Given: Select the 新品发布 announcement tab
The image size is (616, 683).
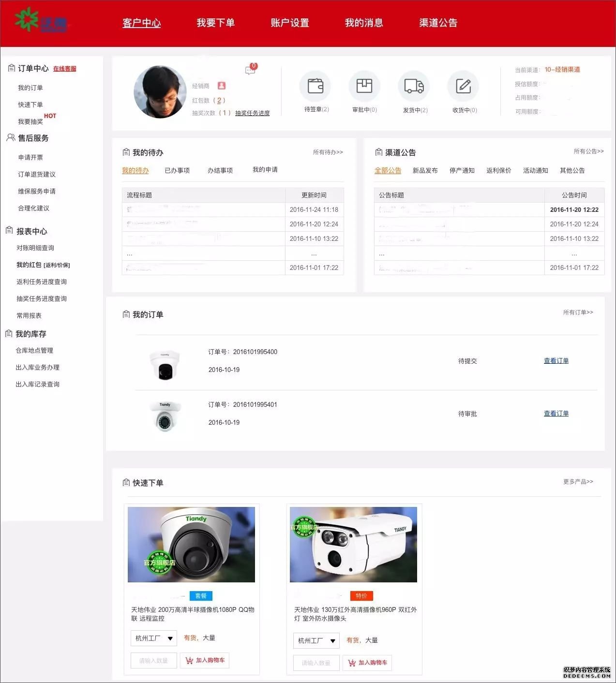Looking at the screenshot, I should point(425,170).
